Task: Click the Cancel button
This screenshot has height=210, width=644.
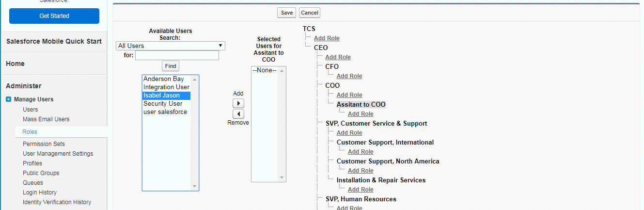Action: point(310,13)
